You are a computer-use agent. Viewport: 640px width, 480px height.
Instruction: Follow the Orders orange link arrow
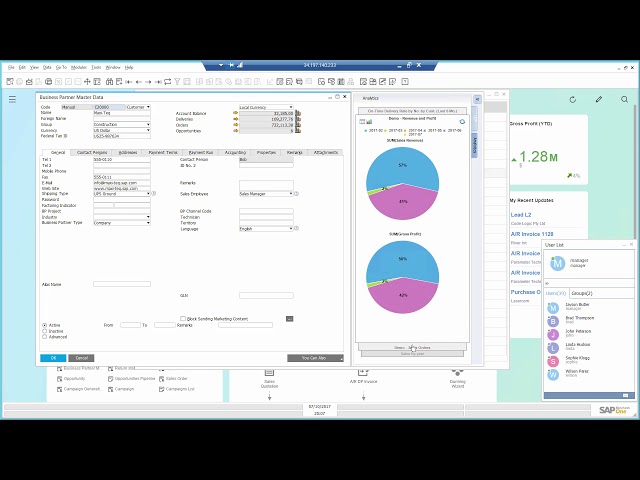236,125
